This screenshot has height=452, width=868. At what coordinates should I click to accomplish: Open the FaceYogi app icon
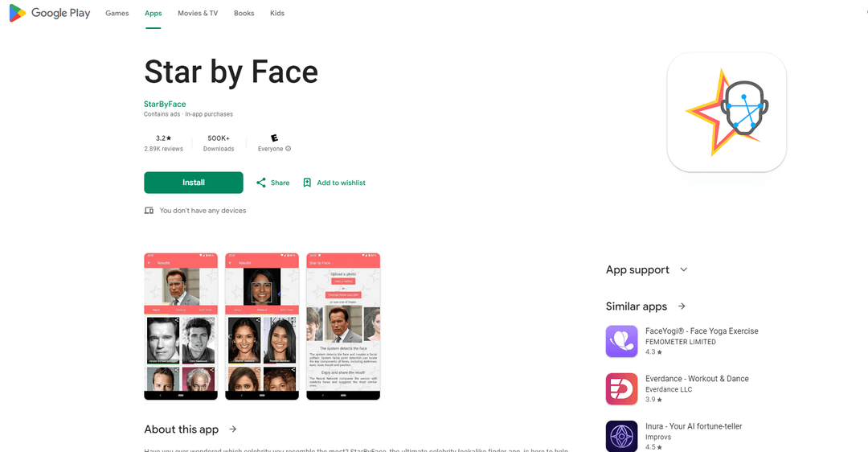[621, 341]
